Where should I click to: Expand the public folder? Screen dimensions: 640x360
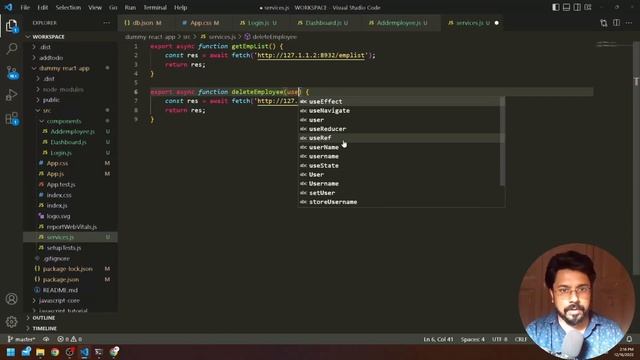point(51,100)
